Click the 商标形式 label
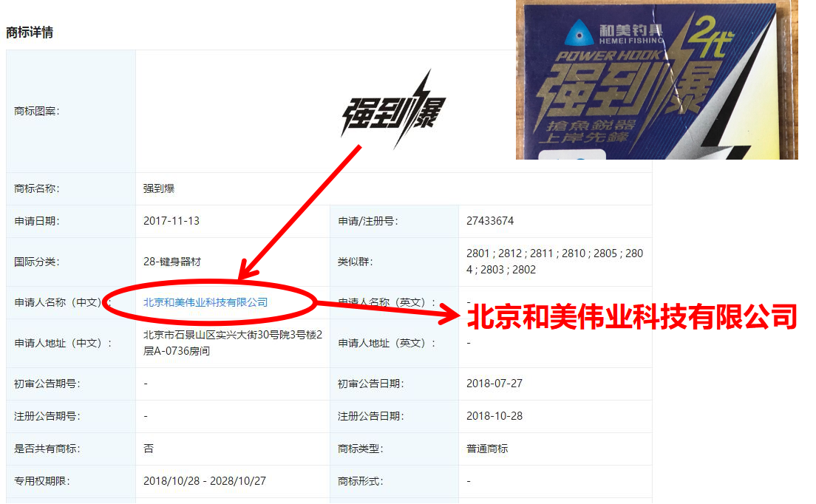This screenshot has height=504, width=816. [361, 481]
